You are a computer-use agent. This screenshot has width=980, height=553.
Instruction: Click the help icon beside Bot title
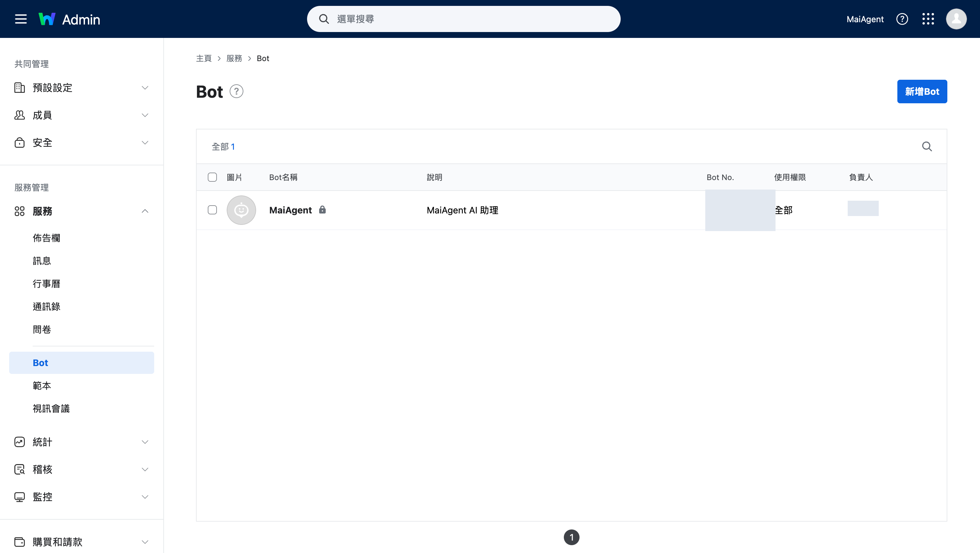[x=236, y=92]
